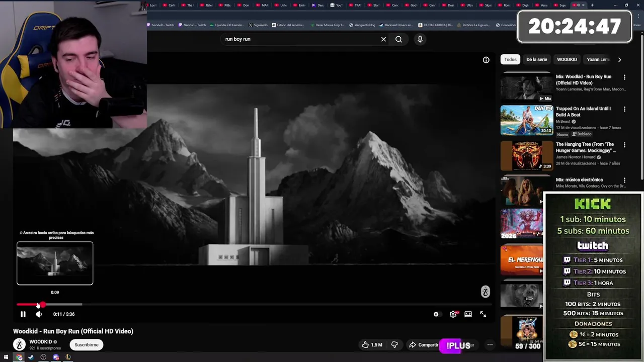Select the 'WOODKID' filter chip
This screenshot has width=644, height=362.
pos(567,59)
